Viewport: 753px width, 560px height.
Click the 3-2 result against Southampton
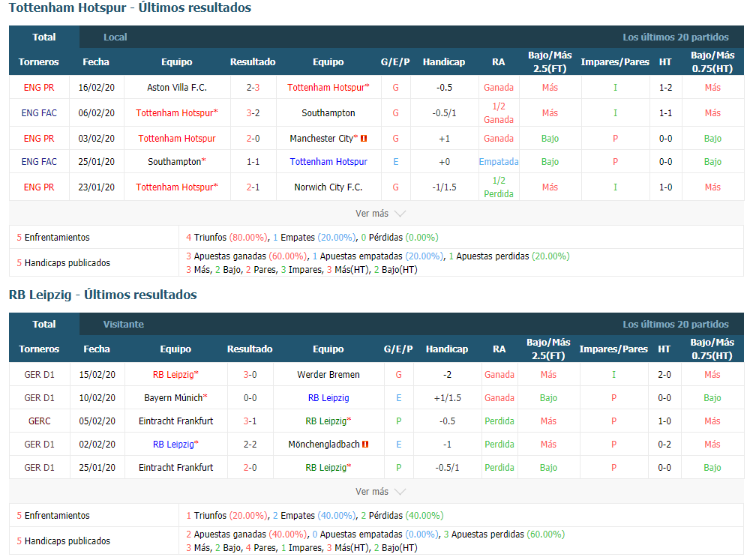(x=253, y=112)
